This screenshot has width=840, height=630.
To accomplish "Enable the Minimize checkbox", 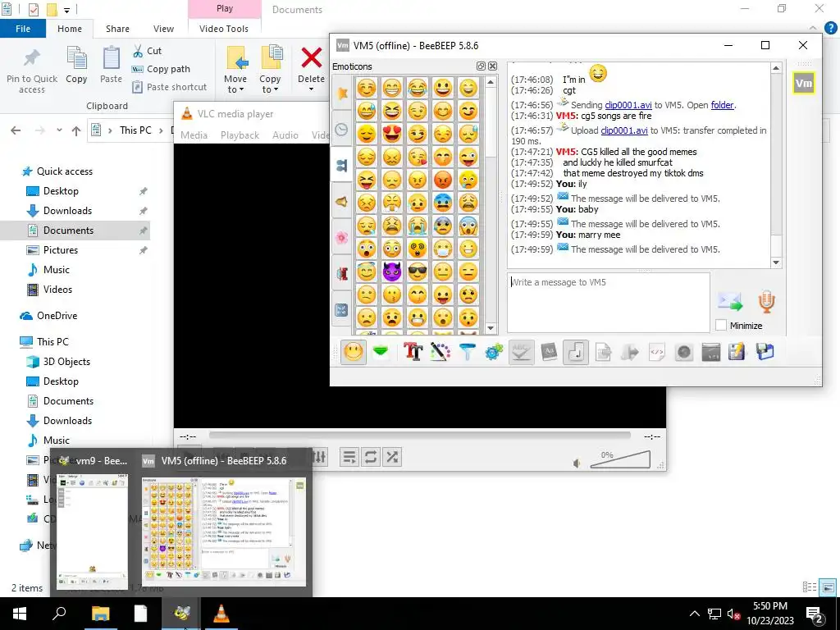I will [721, 325].
